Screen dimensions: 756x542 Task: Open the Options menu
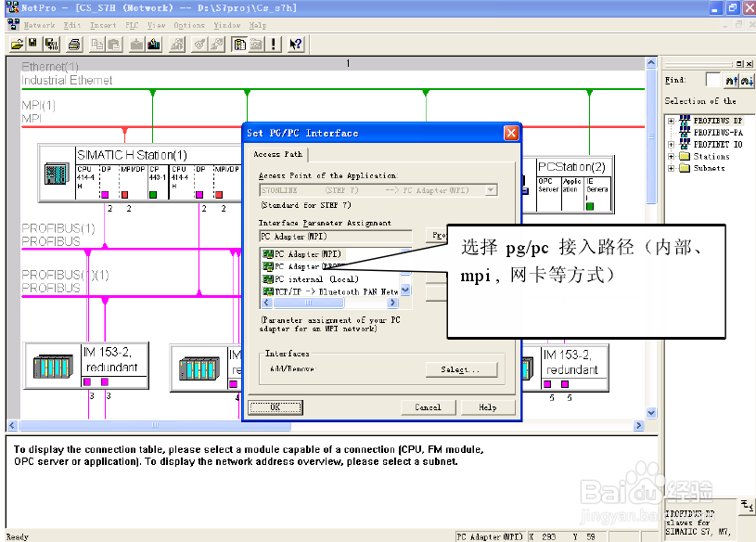click(188, 26)
